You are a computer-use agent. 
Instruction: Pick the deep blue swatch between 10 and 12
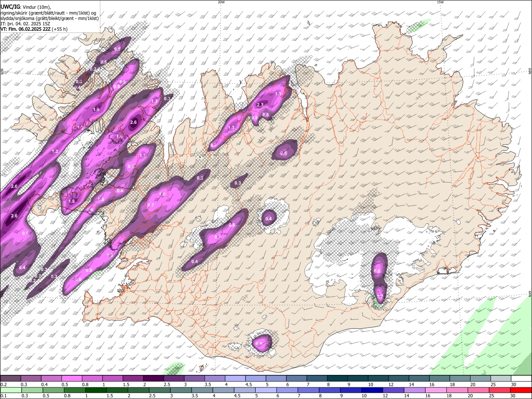[372, 390]
